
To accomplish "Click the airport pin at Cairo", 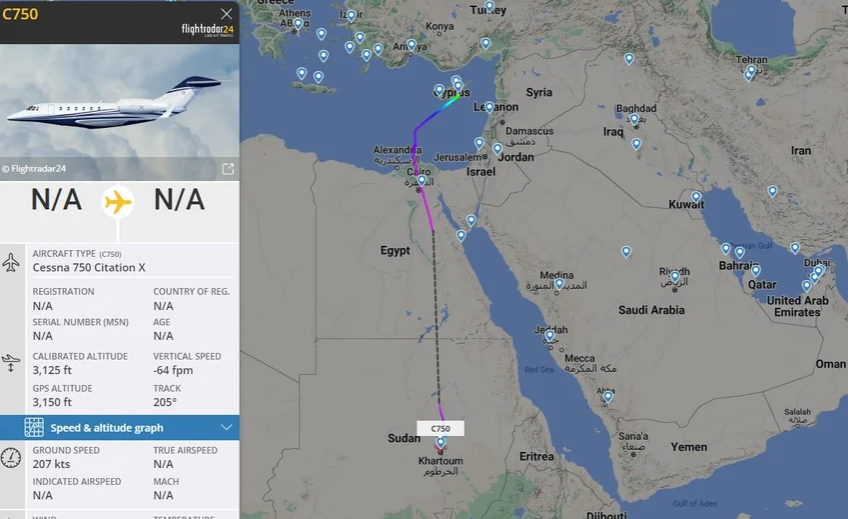I will pyautogui.click(x=422, y=181).
